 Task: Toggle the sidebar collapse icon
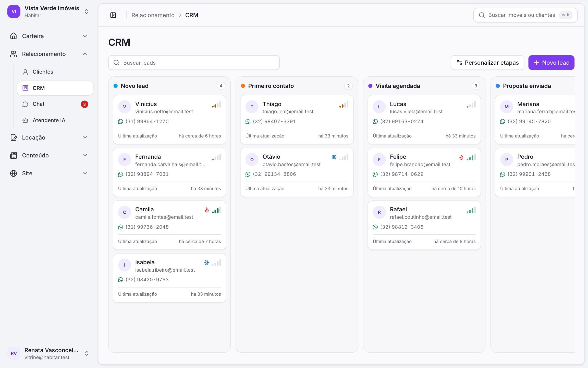(113, 15)
